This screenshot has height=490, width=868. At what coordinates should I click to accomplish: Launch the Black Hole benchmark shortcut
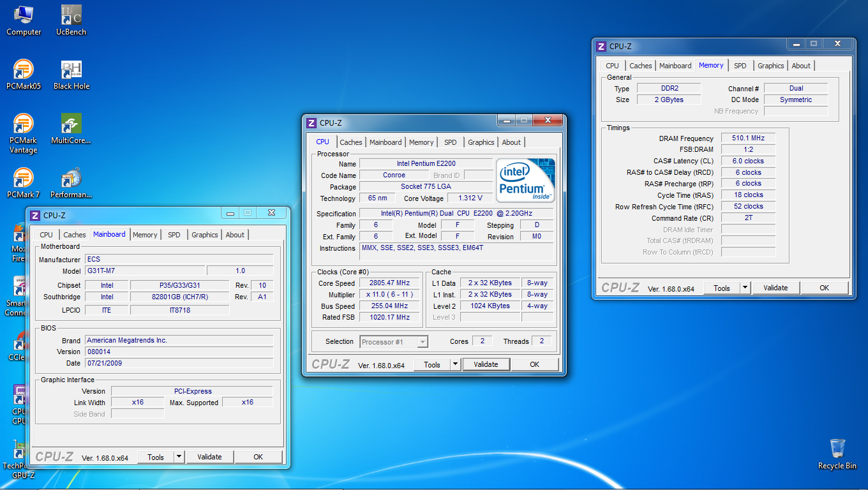coord(71,75)
